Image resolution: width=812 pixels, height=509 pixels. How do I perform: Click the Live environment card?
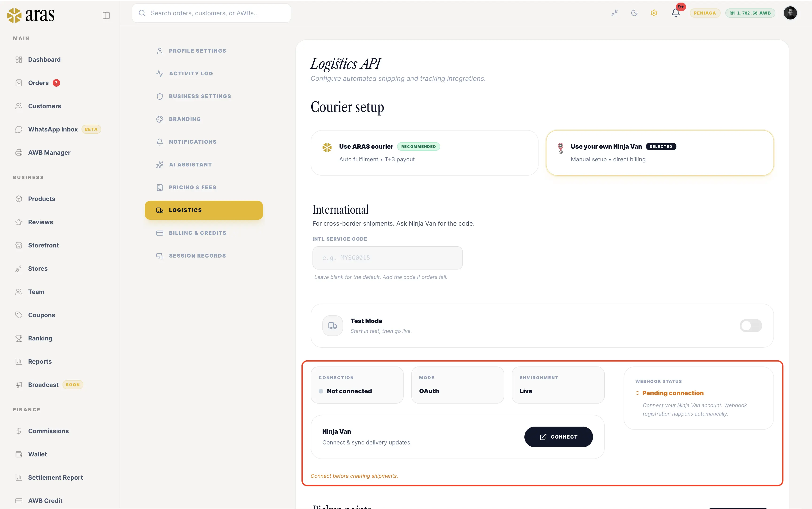pyautogui.click(x=558, y=385)
